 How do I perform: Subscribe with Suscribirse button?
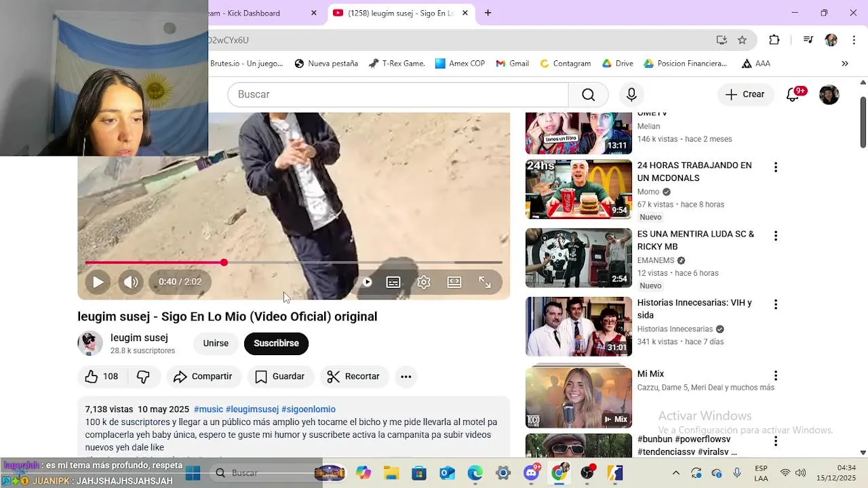click(x=276, y=343)
